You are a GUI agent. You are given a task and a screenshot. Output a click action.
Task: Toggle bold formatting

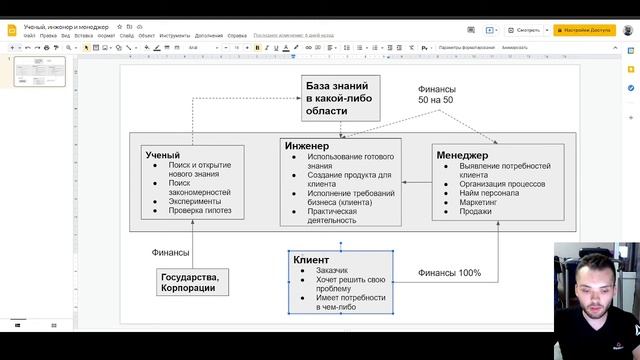[257, 48]
